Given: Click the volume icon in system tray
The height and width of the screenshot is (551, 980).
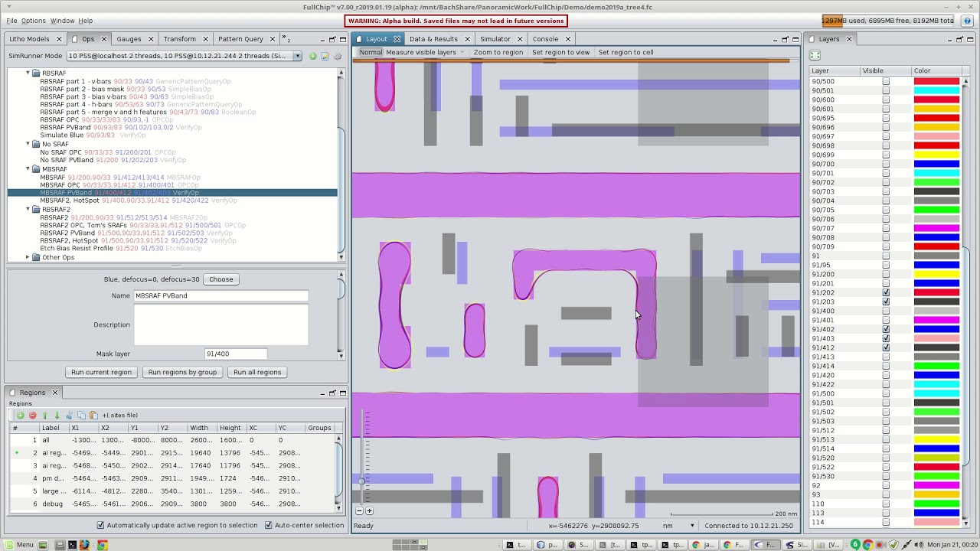Looking at the screenshot, I should [x=917, y=545].
